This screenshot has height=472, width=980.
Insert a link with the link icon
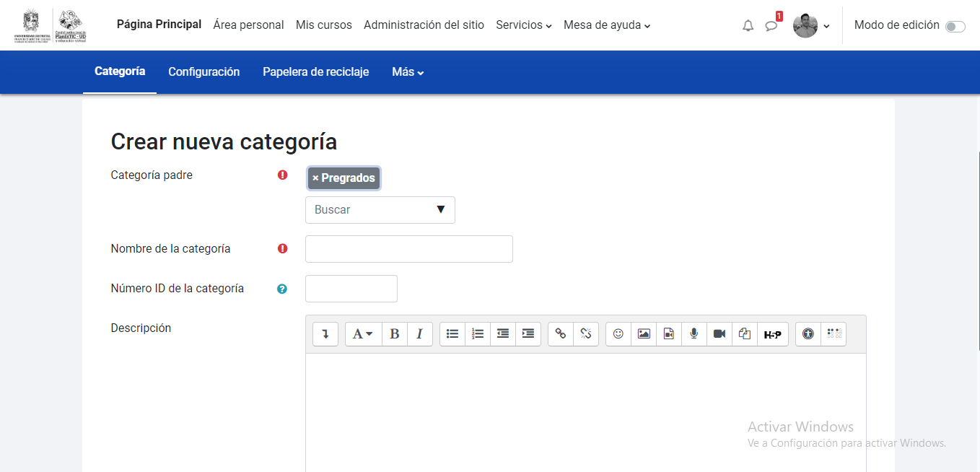pyautogui.click(x=560, y=333)
